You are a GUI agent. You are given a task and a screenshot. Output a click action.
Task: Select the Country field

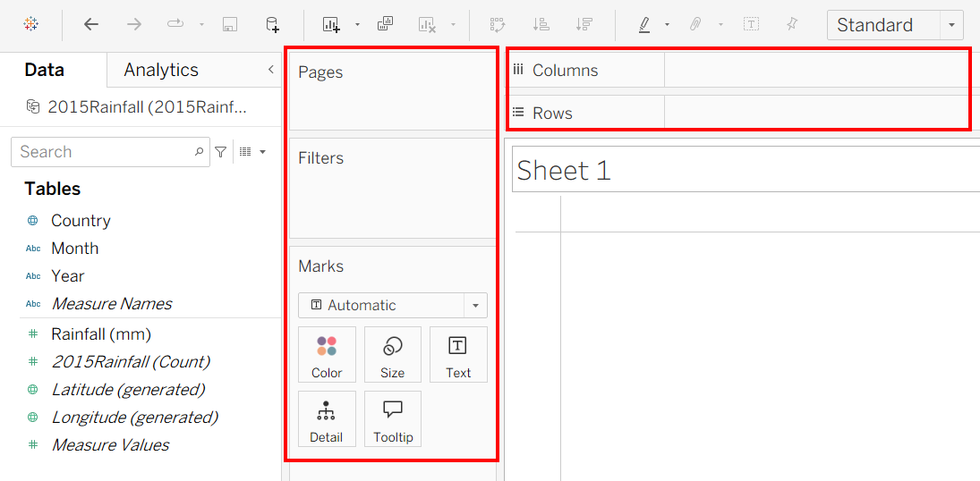[x=81, y=221]
